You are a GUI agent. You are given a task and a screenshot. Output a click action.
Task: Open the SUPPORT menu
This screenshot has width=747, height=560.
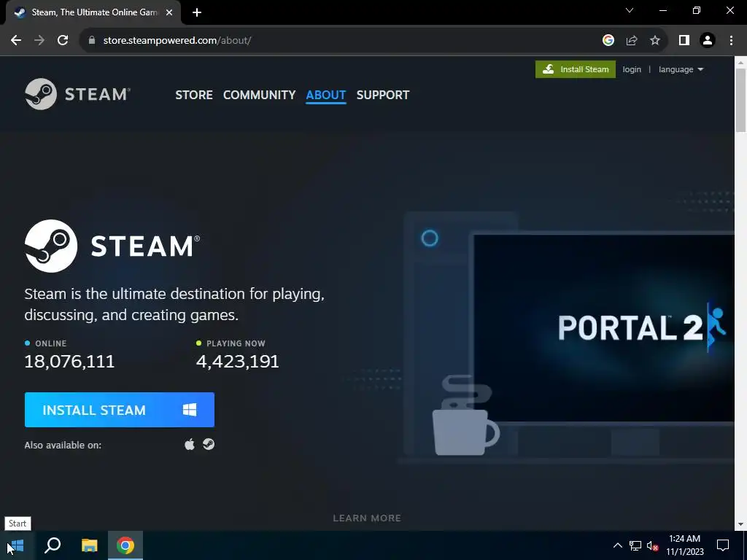point(383,95)
